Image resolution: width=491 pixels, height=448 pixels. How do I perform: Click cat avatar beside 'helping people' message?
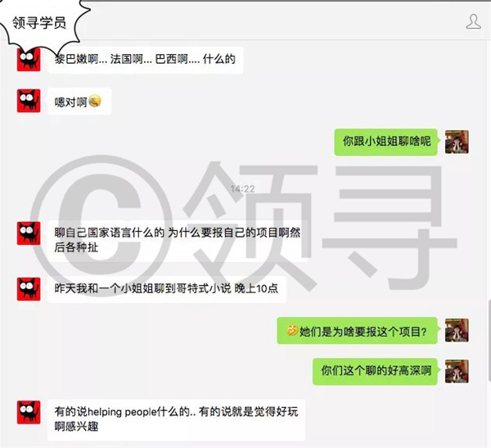click(x=29, y=412)
